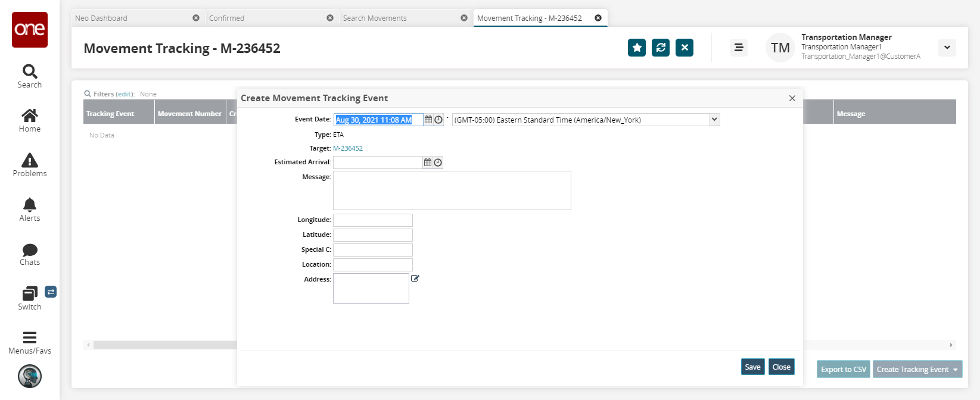
Task: Close the Create Movement Tracking Event dialog
Action: click(792, 98)
